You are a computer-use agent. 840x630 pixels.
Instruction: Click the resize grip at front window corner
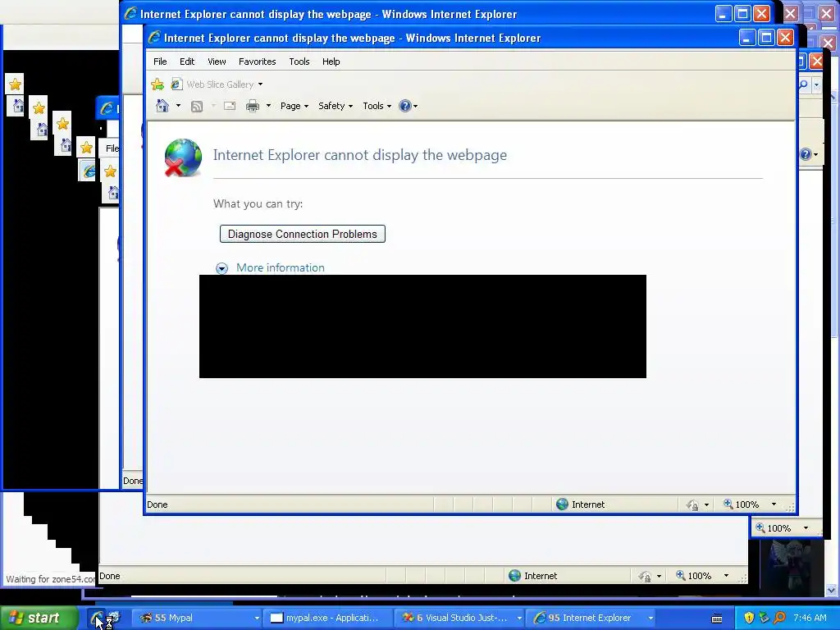(790, 506)
